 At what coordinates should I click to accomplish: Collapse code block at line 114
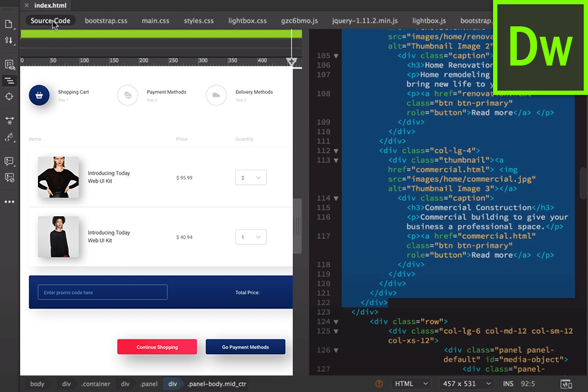point(336,198)
